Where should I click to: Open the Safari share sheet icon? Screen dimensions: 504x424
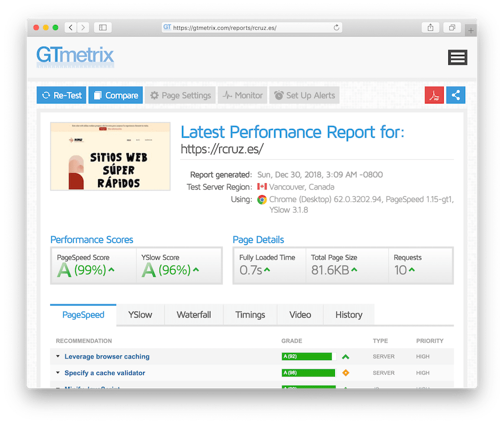point(430,27)
